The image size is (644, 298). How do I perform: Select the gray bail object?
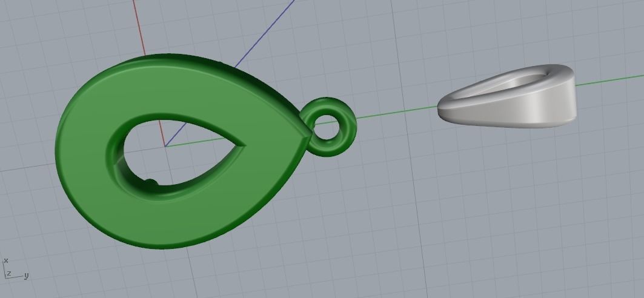pos(507,96)
